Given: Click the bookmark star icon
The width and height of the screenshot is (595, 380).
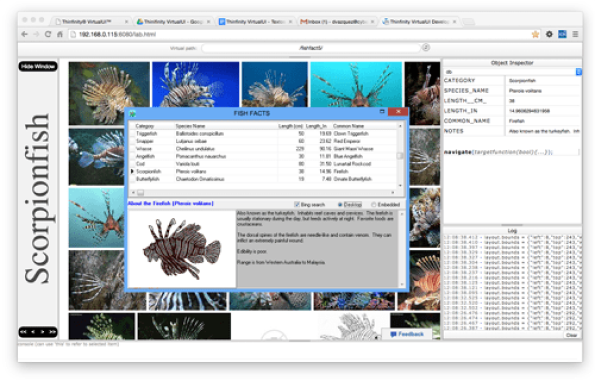Looking at the screenshot, I should (535, 34).
